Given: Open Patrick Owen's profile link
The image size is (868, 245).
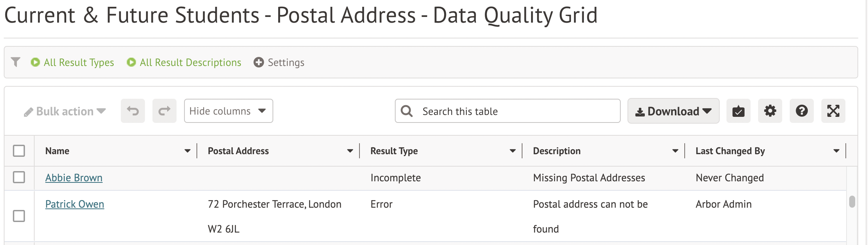Looking at the screenshot, I should pyautogui.click(x=75, y=204).
